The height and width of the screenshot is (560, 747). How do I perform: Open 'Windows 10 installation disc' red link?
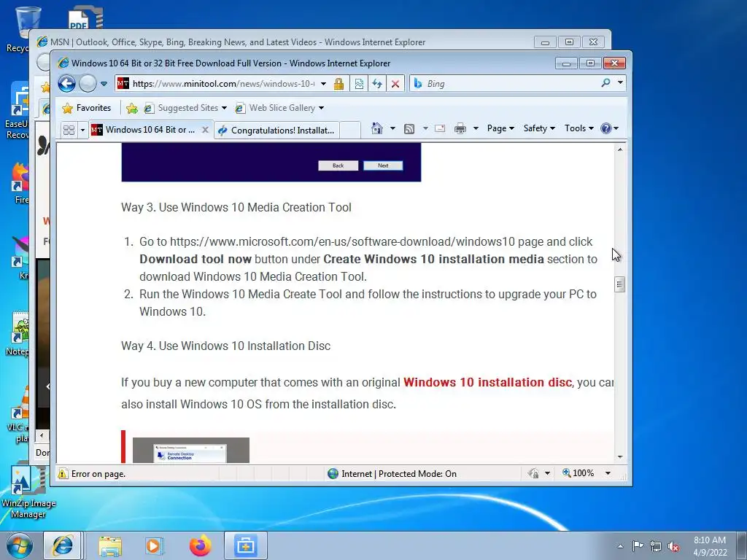487,382
